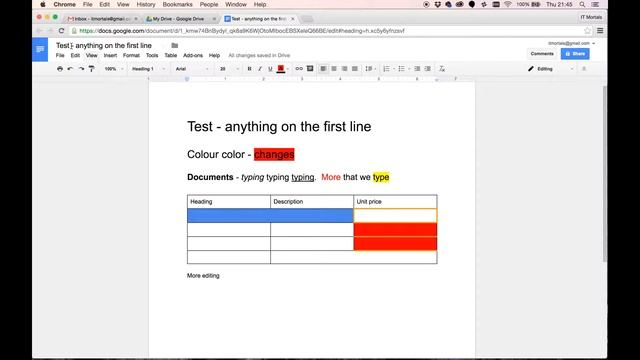Click the Wi-Fi icon in menu bar

(508, 4)
